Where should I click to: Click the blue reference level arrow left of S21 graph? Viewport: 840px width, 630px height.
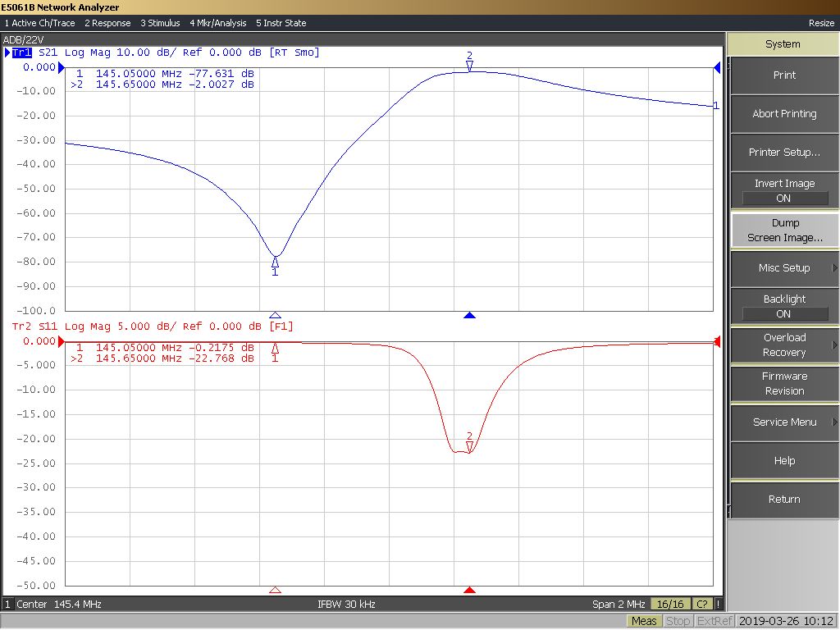(x=61, y=67)
